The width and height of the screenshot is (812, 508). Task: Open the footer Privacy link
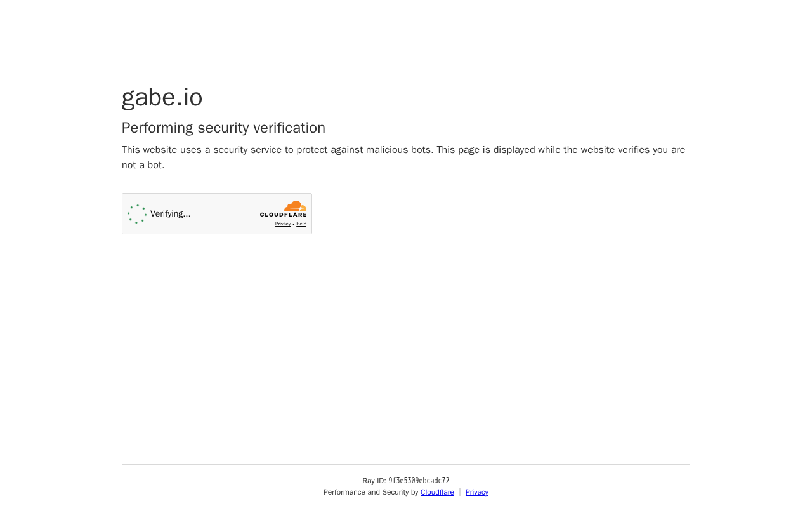(x=477, y=492)
